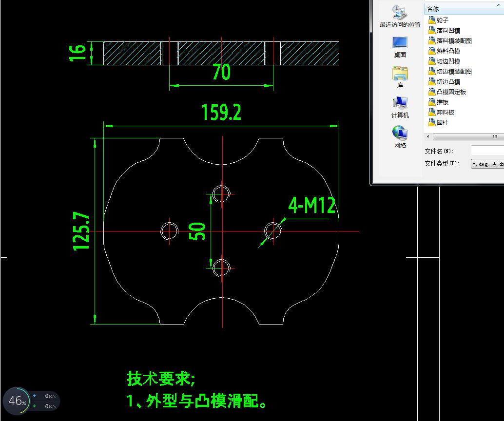Click the file list horizontal scrollbar thumb
504x421 pixels.
(468, 136)
